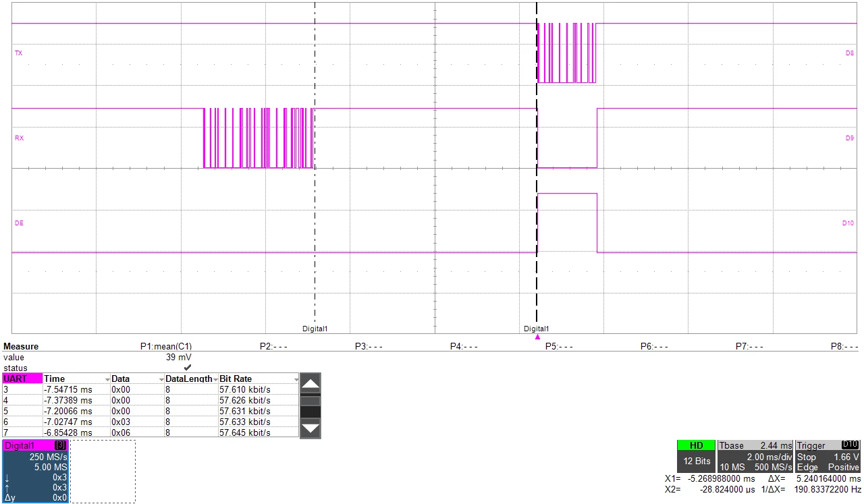Select the P4 measurement slot
This screenshot has height=504, width=864.
click(464, 346)
